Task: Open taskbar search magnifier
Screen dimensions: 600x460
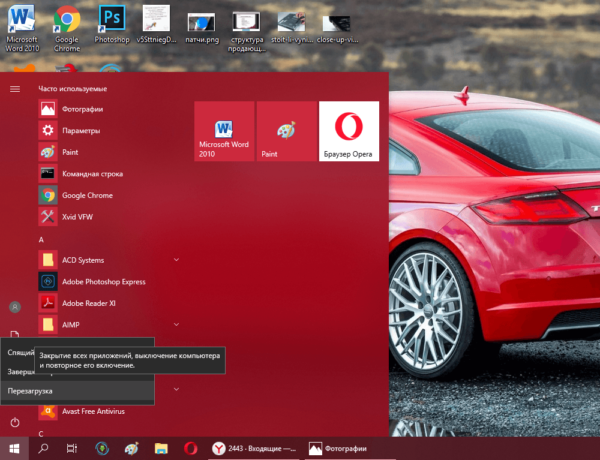Action: point(43,448)
